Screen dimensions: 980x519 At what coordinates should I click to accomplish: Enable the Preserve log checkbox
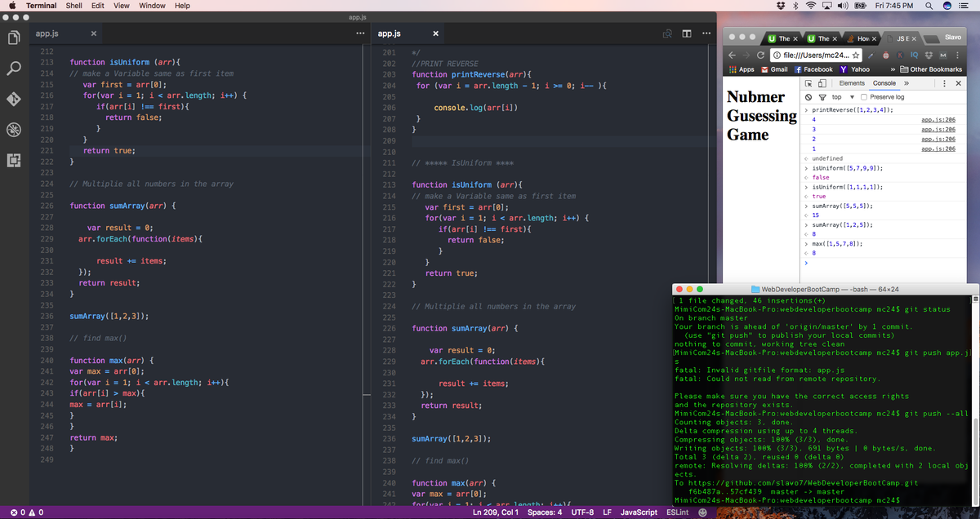coord(865,97)
